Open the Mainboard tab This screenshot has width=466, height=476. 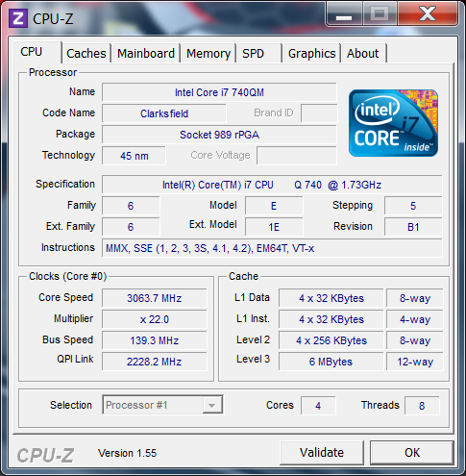point(146,53)
